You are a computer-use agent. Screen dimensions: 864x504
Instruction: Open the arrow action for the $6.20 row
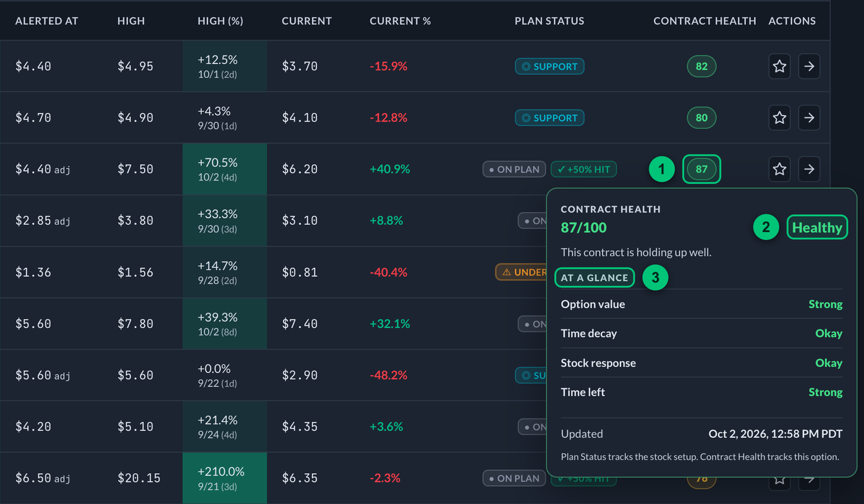coord(809,169)
